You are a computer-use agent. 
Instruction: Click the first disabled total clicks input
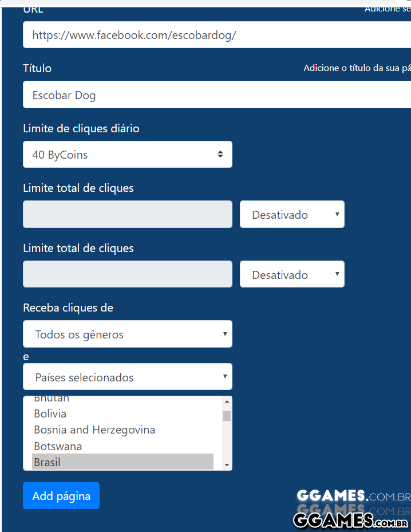(x=127, y=214)
